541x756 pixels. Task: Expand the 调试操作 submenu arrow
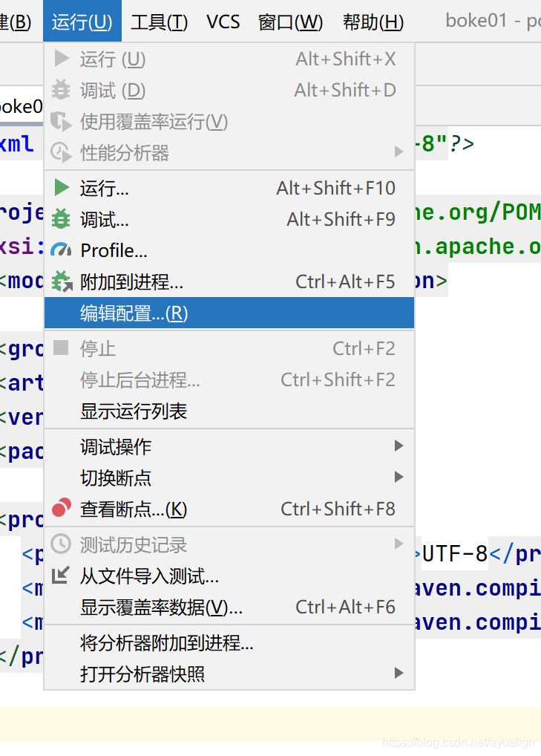(399, 446)
